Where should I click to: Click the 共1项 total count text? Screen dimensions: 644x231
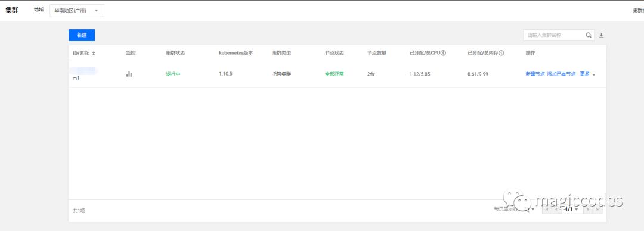coord(79,211)
